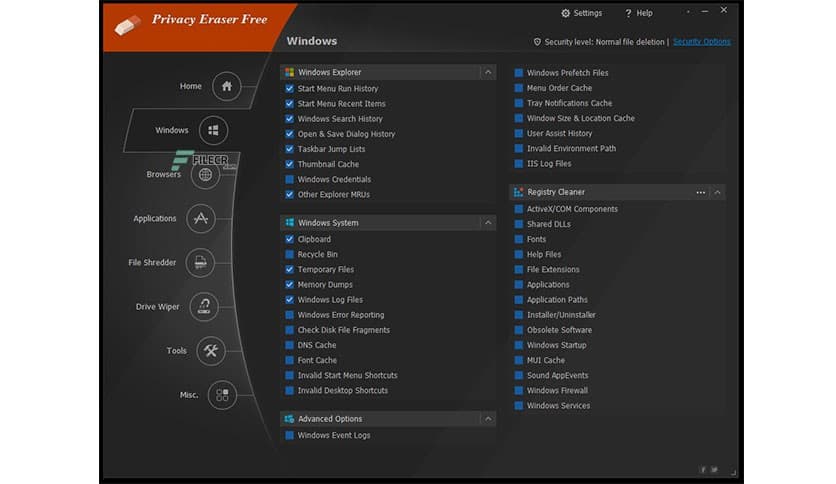This screenshot has width=836, height=484.
Task: Uncheck Thumbnail Cache checkbox
Action: (290, 164)
